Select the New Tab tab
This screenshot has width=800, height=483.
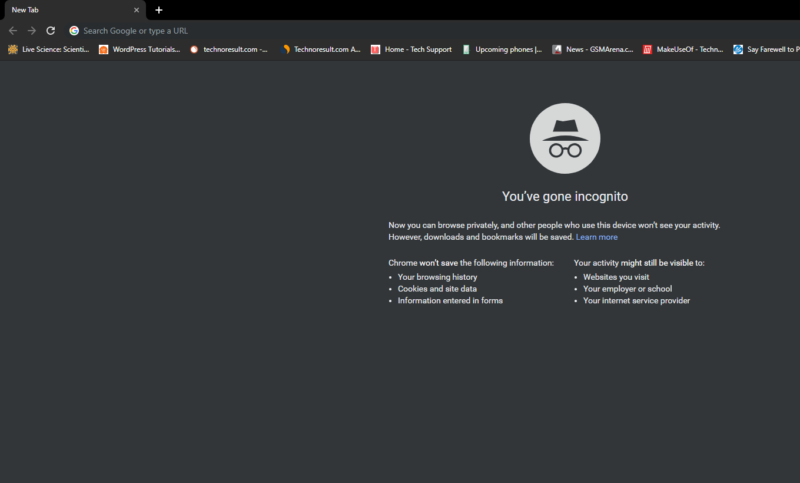pos(74,10)
